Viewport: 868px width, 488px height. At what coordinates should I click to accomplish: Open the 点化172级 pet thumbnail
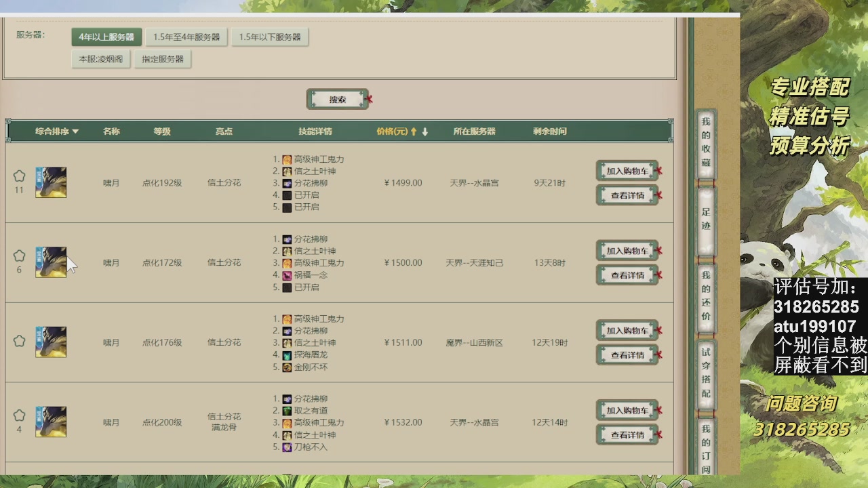point(51,262)
